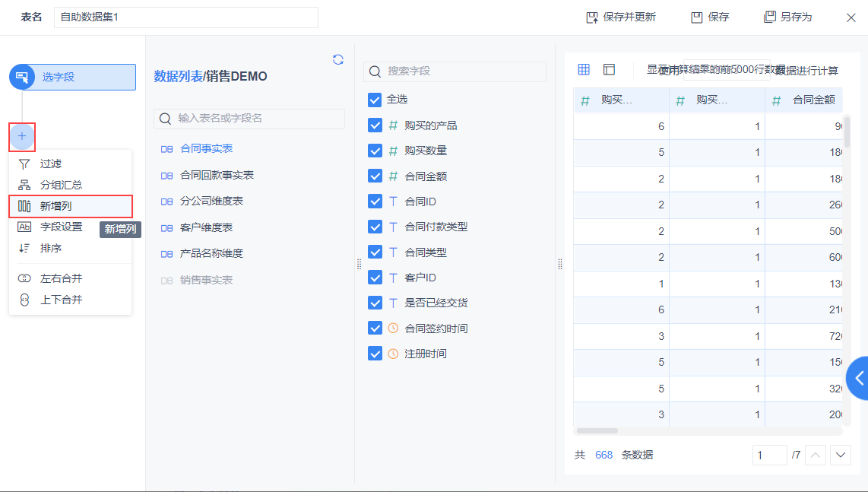Screen dimensions: 868x492
Task: Switch to table grid view icon
Action: pos(584,69)
